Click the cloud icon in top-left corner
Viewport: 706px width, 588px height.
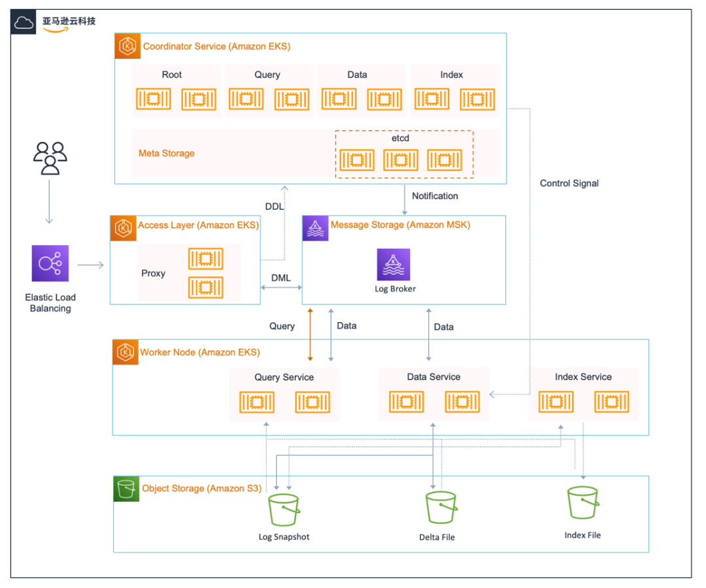coord(24,22)
